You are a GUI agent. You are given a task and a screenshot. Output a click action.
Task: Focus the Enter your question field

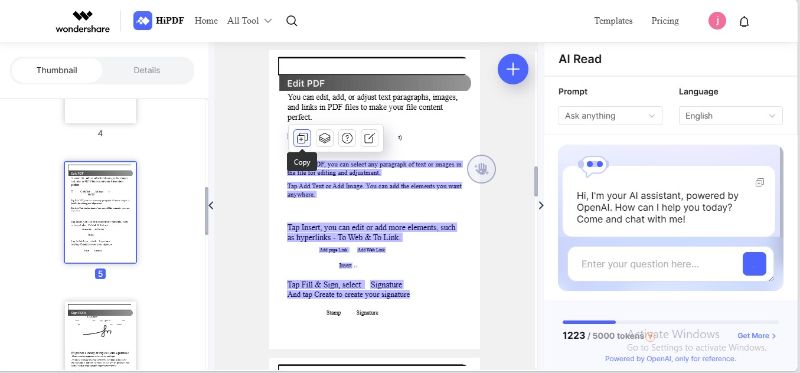(658, 264)
